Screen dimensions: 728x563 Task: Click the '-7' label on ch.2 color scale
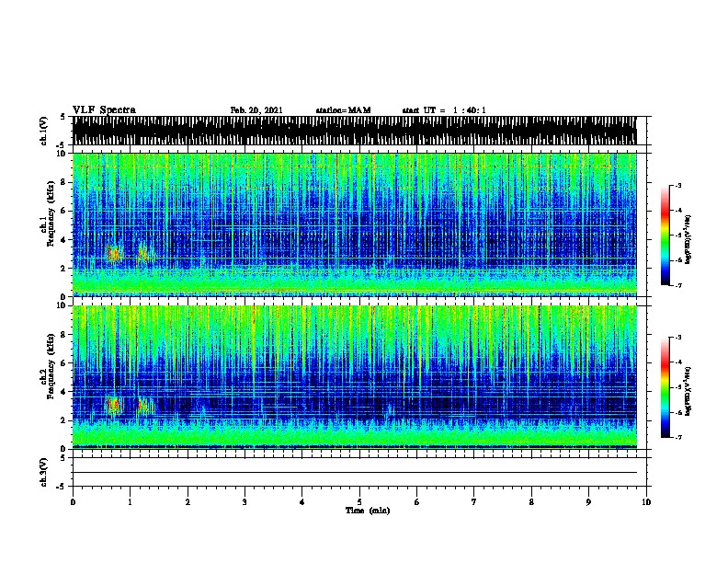(x=677, y=438)
